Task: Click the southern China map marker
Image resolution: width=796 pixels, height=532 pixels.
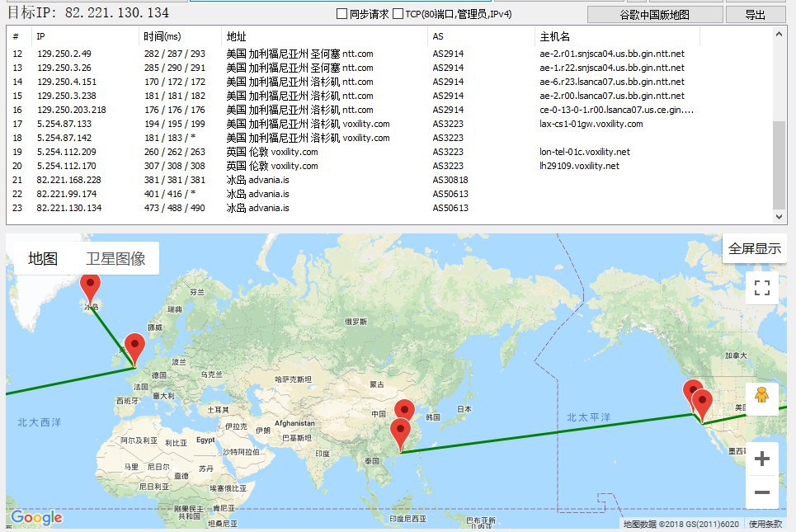Action: pyautogui.click(x=401, y=434)
